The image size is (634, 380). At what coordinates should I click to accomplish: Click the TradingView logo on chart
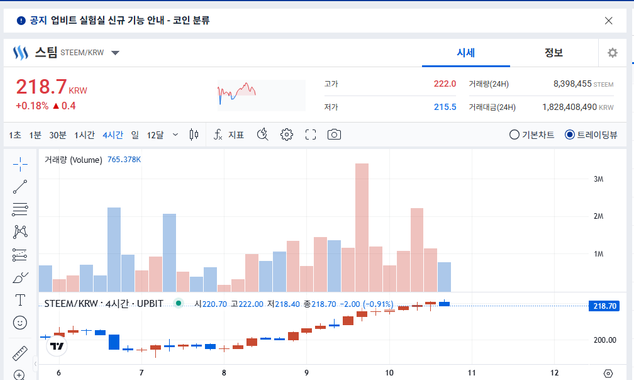pos(57,346)
